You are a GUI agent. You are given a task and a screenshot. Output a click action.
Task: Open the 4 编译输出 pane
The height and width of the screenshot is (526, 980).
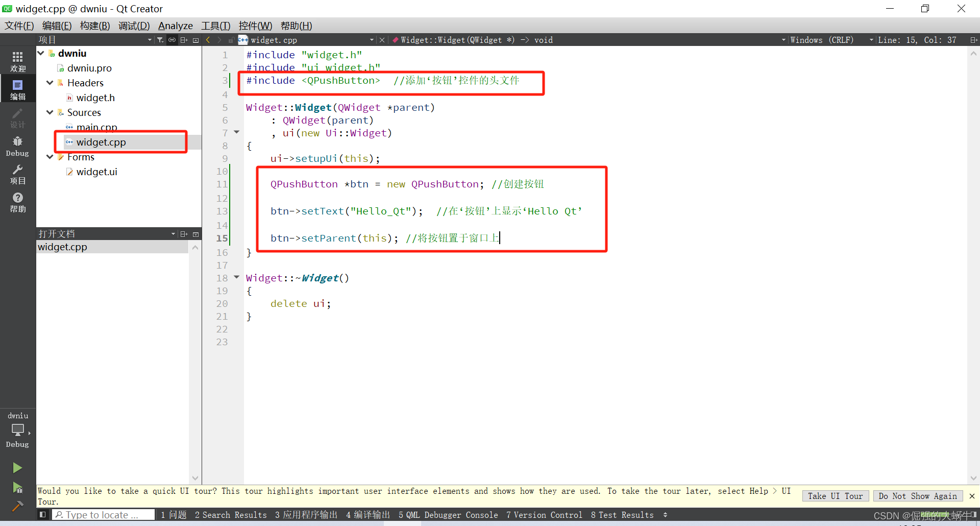click(x=368, y=515)
